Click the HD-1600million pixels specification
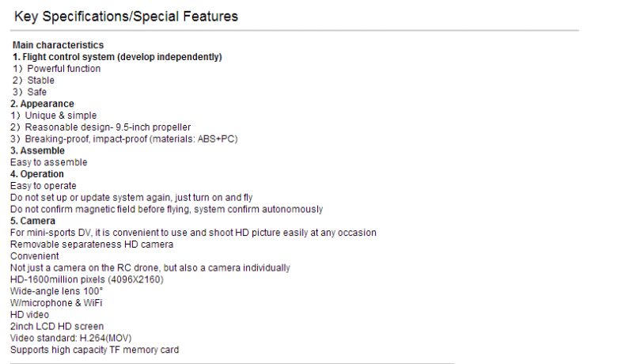This screenshot has width=633, height=364. point(87,279)
